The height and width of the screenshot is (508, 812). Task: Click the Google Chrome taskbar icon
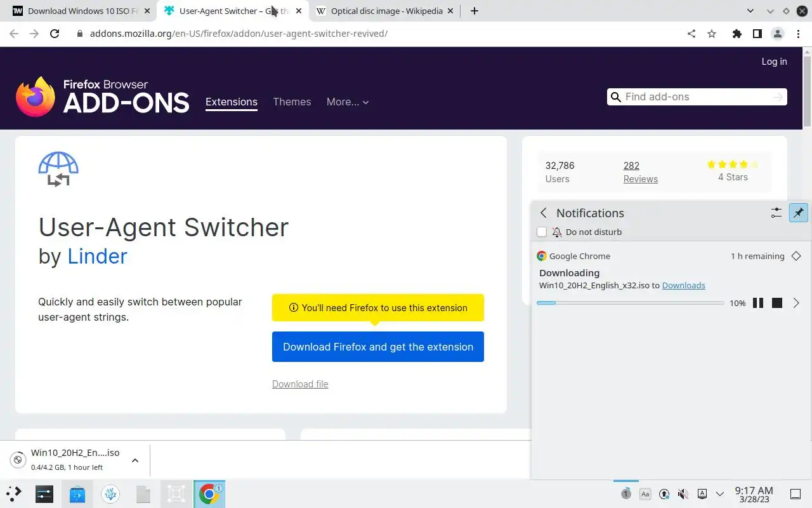tap(209, 493)
